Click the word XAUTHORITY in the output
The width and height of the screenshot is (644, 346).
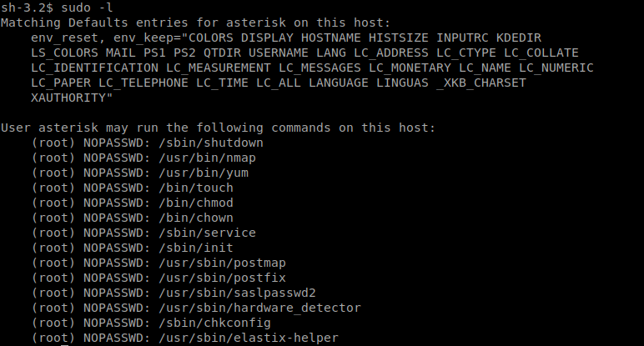coord(68,98)
